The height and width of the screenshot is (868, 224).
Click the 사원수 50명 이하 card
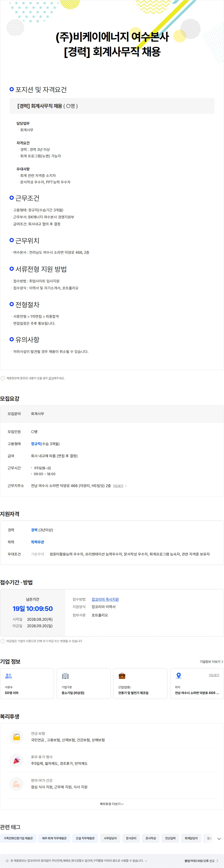[x=27, y=683]
